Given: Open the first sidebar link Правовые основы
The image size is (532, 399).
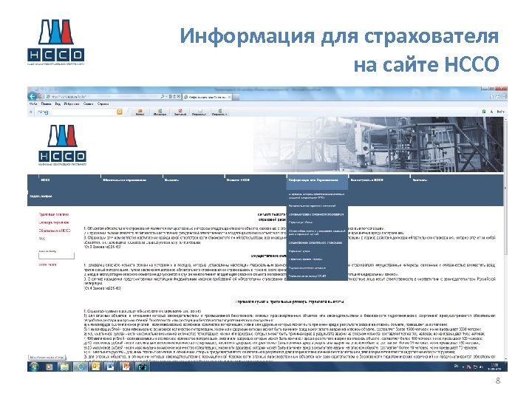Looking at the screenshot, I should [x=54, y=214].
